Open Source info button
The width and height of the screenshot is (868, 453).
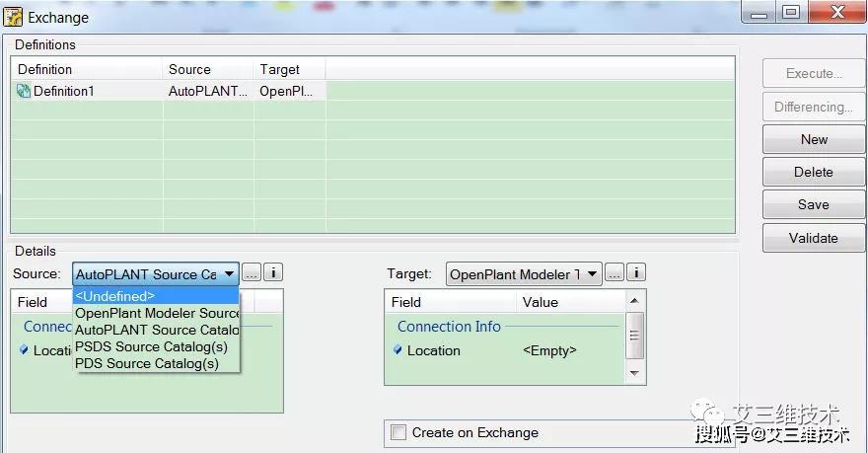[x=273, y=272]
